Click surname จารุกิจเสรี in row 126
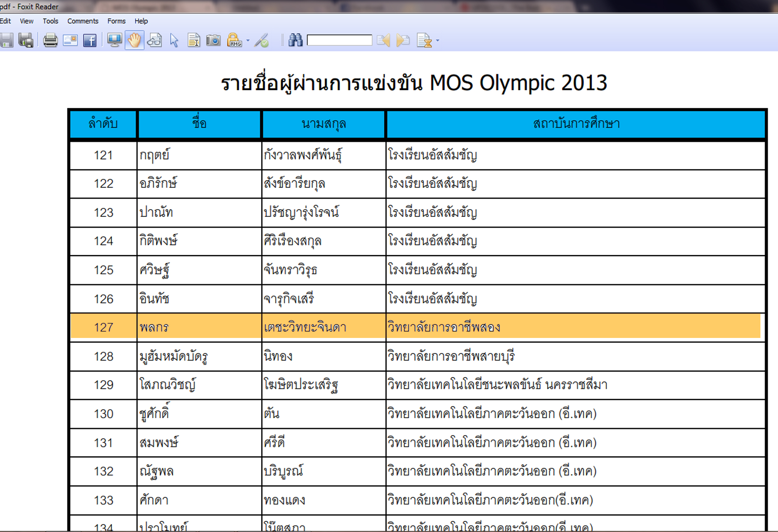 coord(289,299)
